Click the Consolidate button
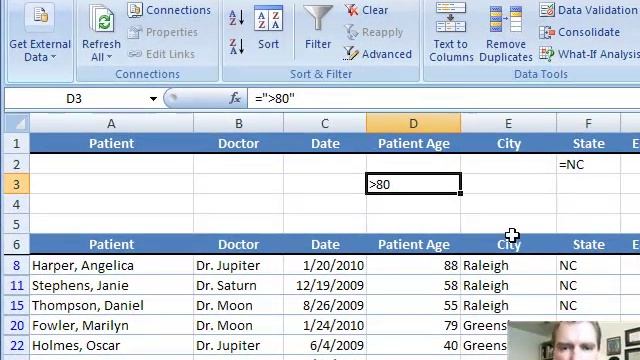The image size is (640, 360). coord(580,32)
